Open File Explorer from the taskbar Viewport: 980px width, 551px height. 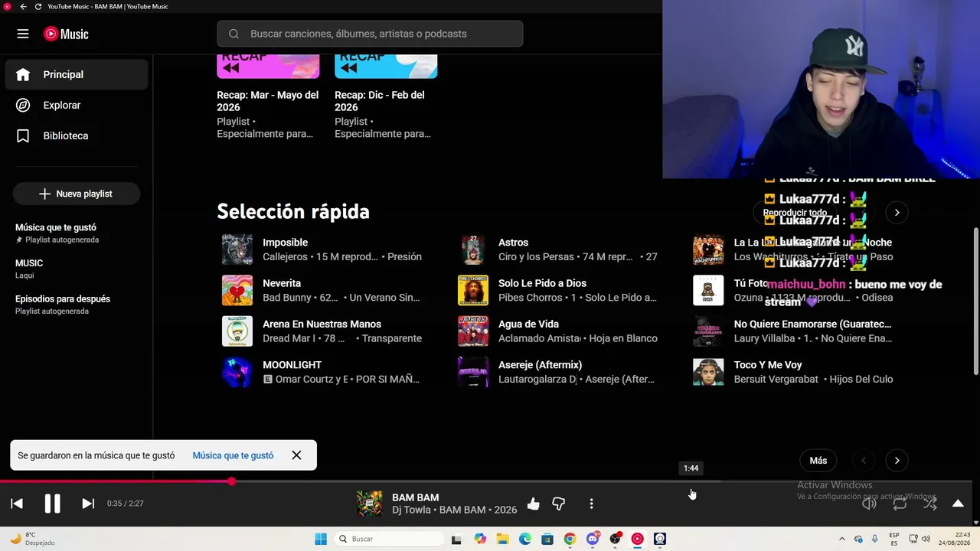(x=502, y=539)
